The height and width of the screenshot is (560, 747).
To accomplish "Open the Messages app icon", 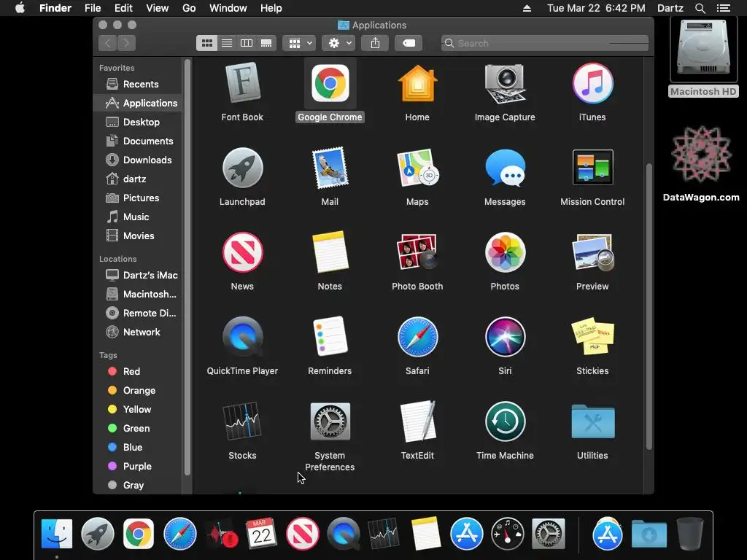I will (505, 168).
